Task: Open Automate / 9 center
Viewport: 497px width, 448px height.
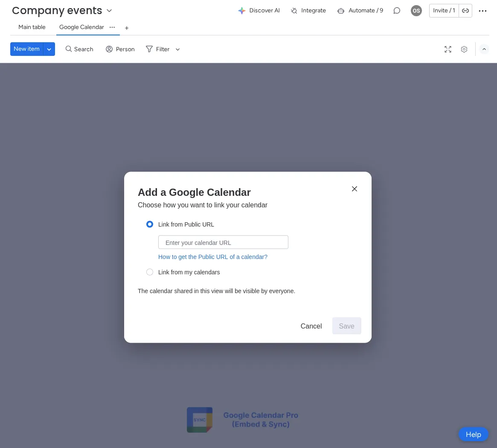Action: click(x=360, y=11)
